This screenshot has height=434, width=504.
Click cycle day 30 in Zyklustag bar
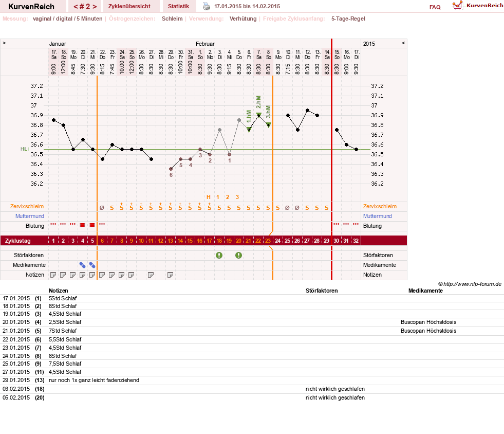tap(336, 241)
